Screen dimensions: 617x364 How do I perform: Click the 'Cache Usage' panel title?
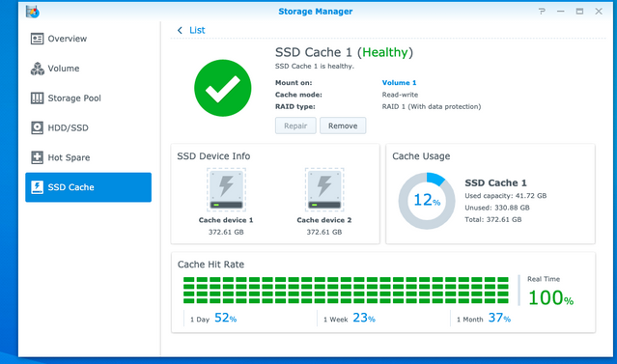[x=421, y=156]
